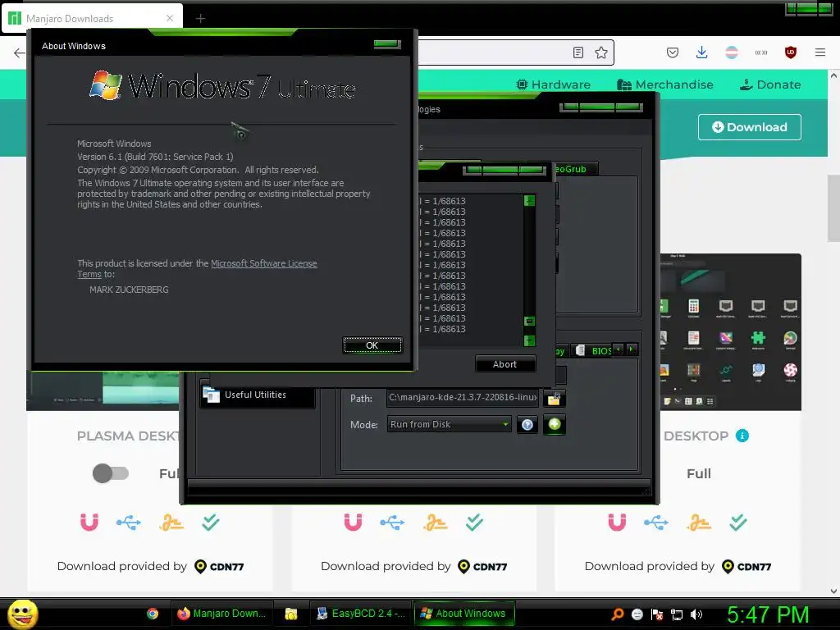Open Merchandise menu on Manjaro site
The image size is (840, 630).
[664, 84]
